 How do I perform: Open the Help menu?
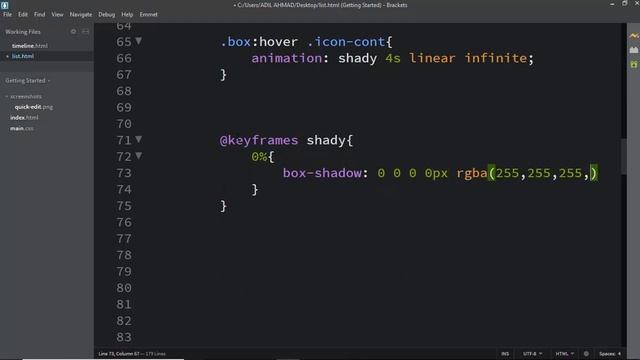(x=127, y=14)
